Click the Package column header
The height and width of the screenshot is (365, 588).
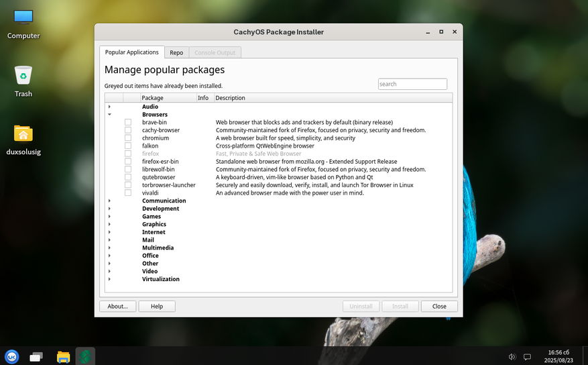168,98
